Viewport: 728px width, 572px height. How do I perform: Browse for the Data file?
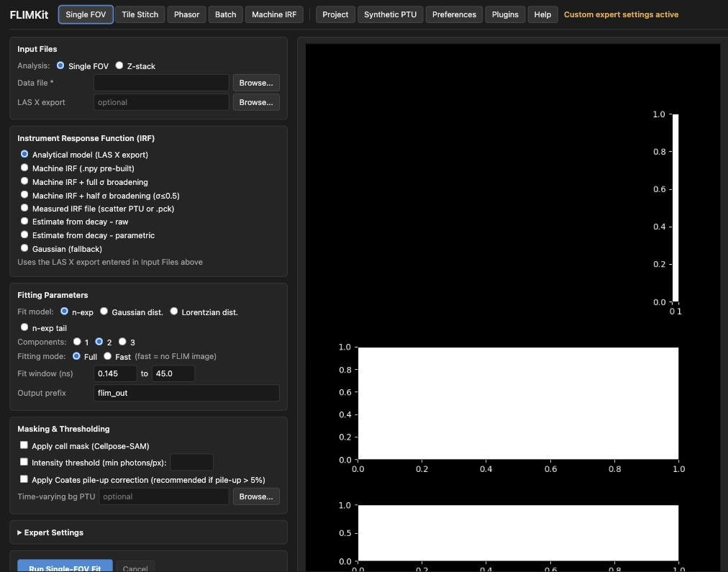pyautogui.click(x=256, y=83)
